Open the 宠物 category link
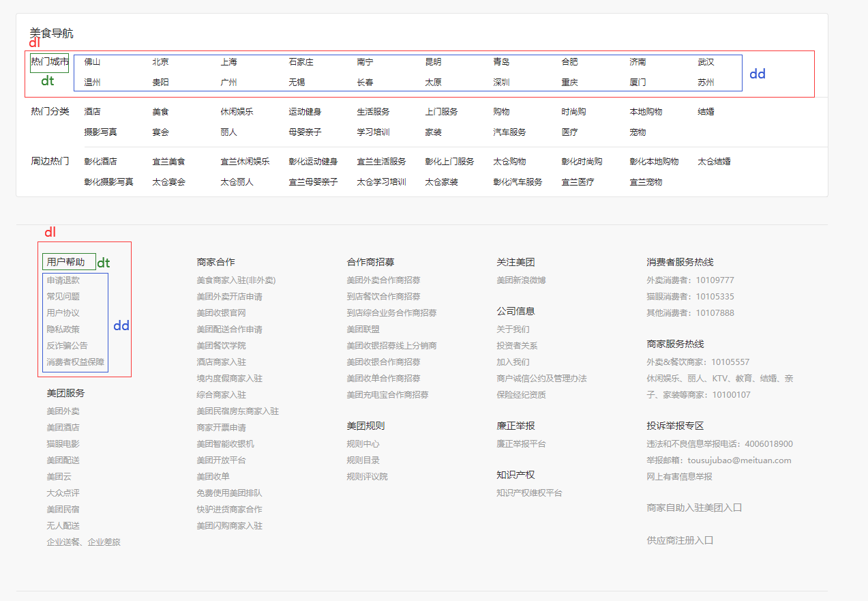This screenshot has width=868, height=601. pos(638,132)
